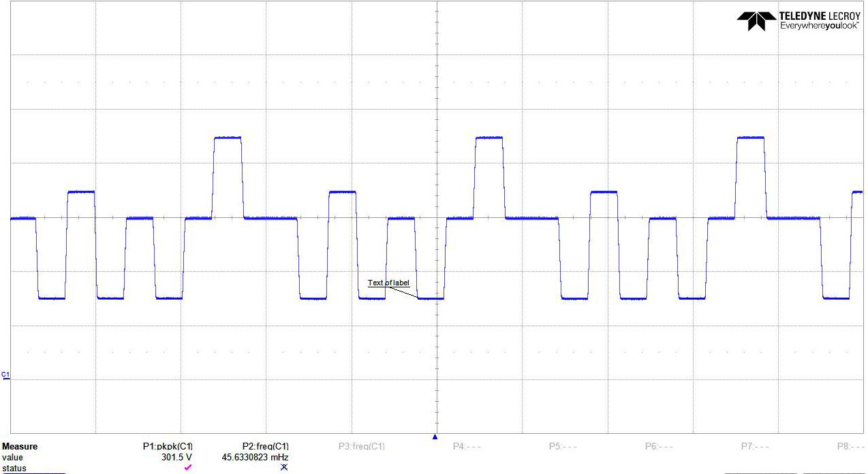Select the dimmed P3:freq(C1) slot
The height and width of the screenshot is (474, 868).
362,446
